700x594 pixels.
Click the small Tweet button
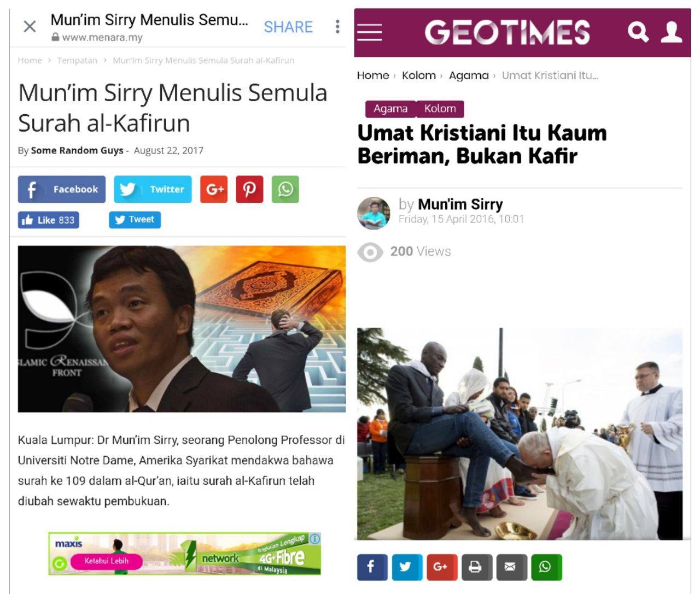(x=135, y=220)
